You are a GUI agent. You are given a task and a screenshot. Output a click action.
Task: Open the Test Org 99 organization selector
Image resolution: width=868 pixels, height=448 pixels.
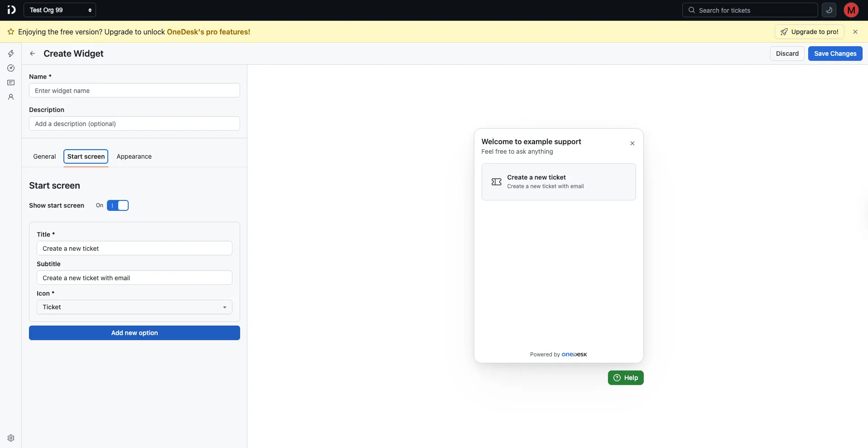pos(60,10)
